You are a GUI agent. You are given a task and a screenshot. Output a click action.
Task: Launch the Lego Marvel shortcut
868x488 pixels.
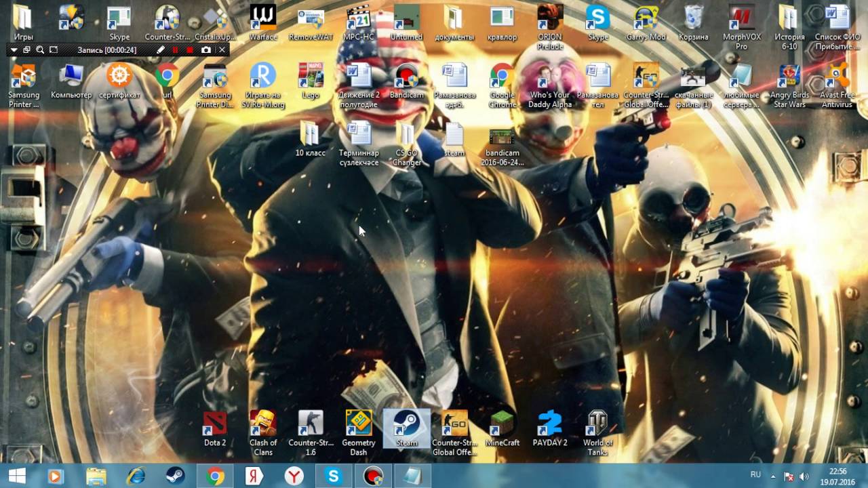[x=311, y=81]
